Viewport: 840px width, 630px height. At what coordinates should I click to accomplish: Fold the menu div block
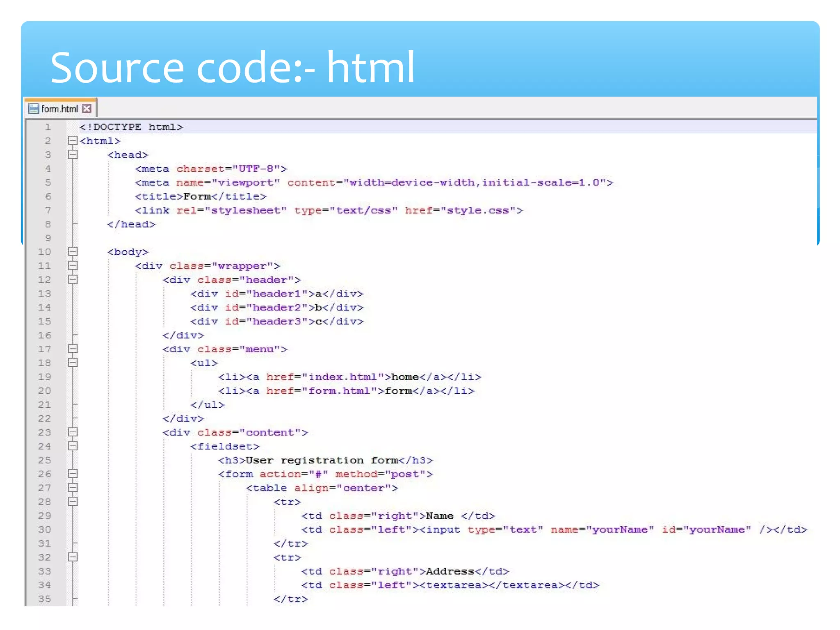[x=73, y=349]
